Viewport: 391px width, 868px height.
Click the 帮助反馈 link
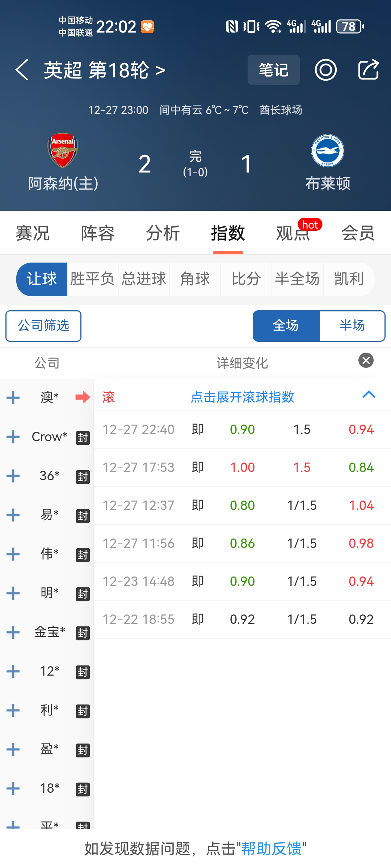pyautogui.click(x=272, y=848)
